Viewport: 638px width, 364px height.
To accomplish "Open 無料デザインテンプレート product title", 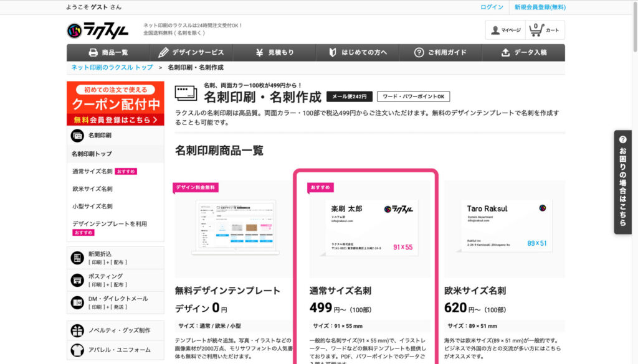I will point(227,291).
